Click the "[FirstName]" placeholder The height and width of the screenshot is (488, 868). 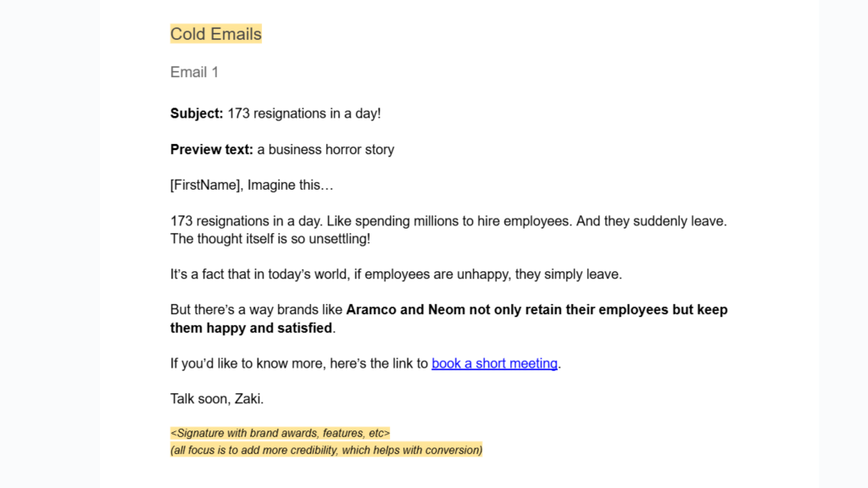coord(206,185)
